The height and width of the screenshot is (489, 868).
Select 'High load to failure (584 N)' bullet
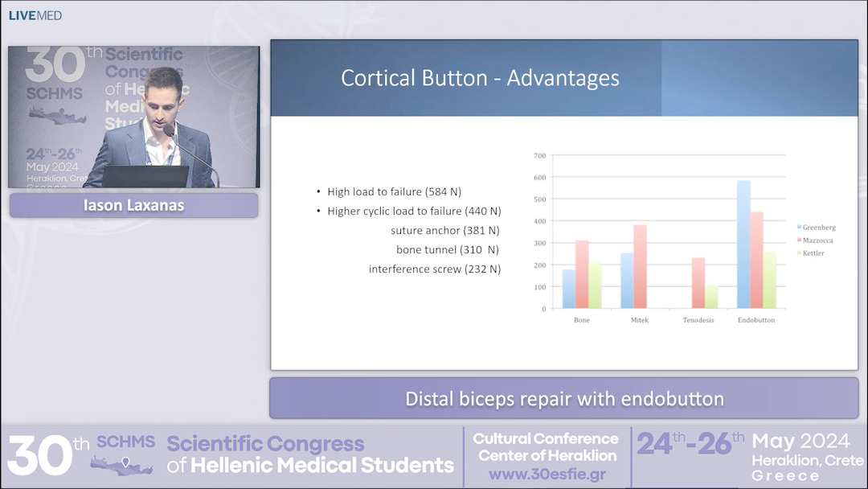click(x=394, y=191)
